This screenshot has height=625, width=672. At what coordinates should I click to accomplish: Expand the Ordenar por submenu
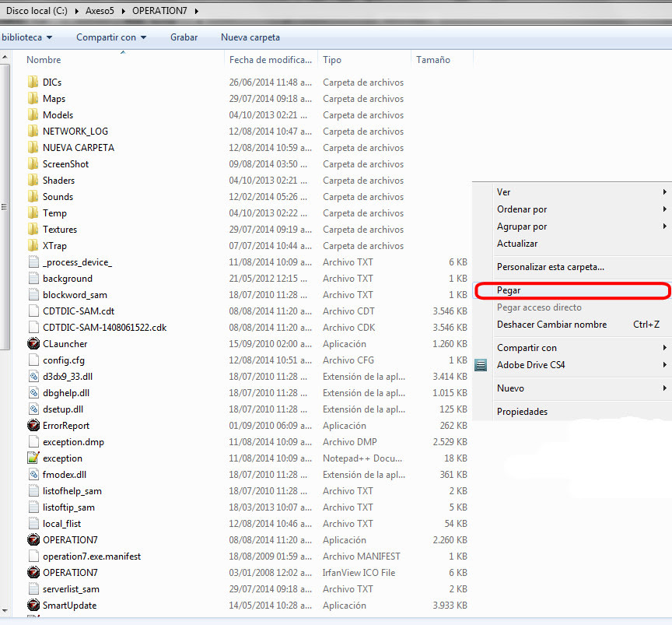(x=664, y=209)
